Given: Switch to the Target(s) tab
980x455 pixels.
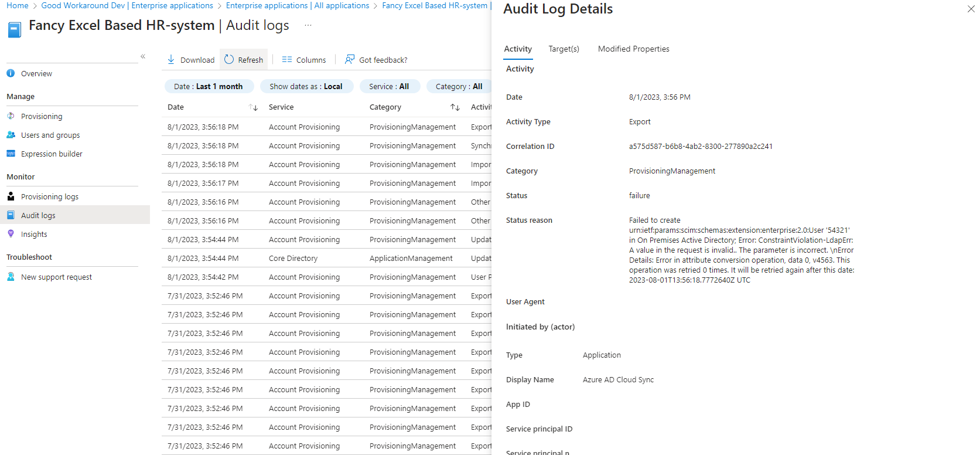Looking at the screenshot, I should click(564, 49).
